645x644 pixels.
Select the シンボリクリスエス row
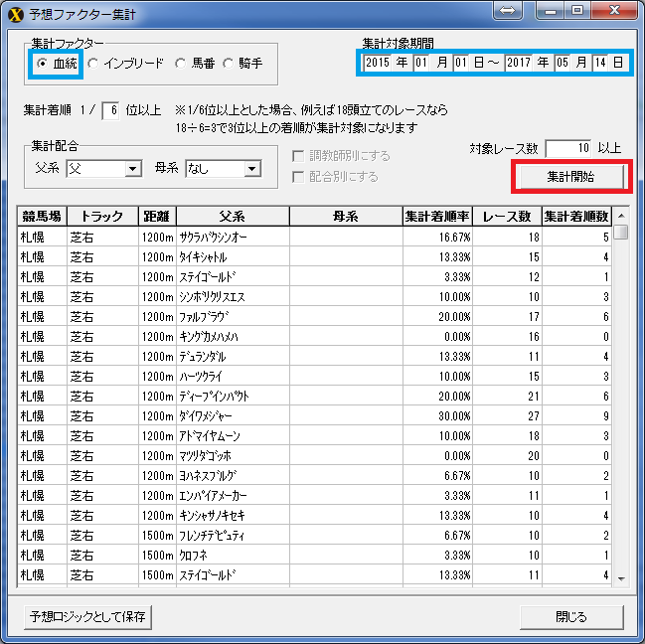coord(314,296)
